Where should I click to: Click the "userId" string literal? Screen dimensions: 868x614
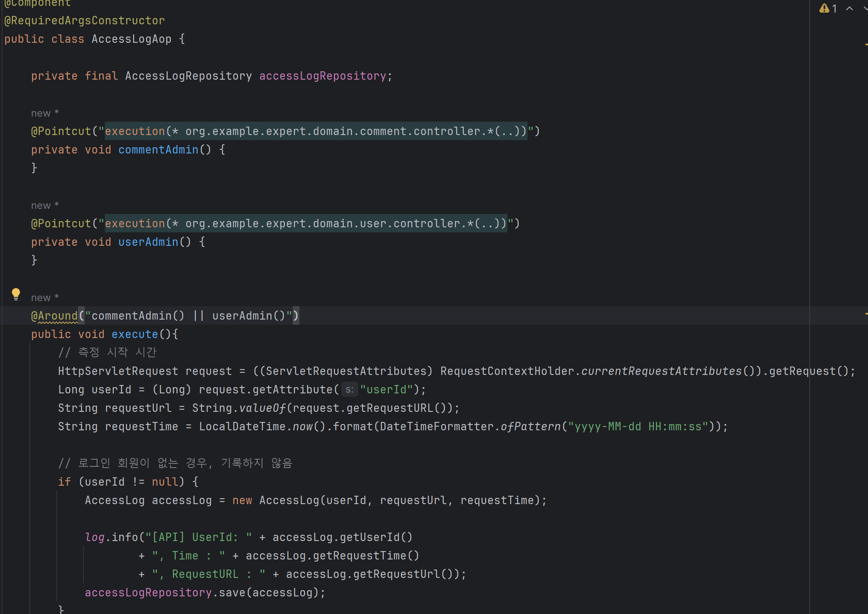pyautogui.click(x=387, y=390)
